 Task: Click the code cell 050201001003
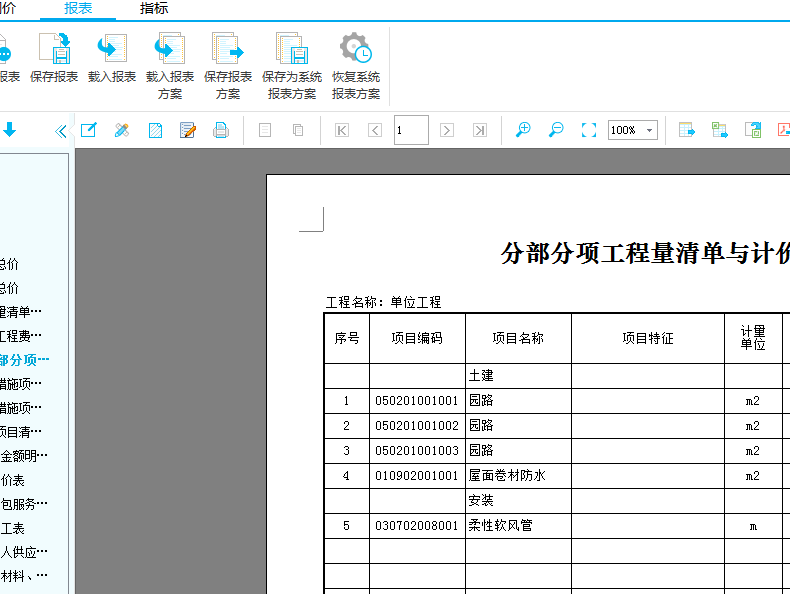[x=417, y=450]
